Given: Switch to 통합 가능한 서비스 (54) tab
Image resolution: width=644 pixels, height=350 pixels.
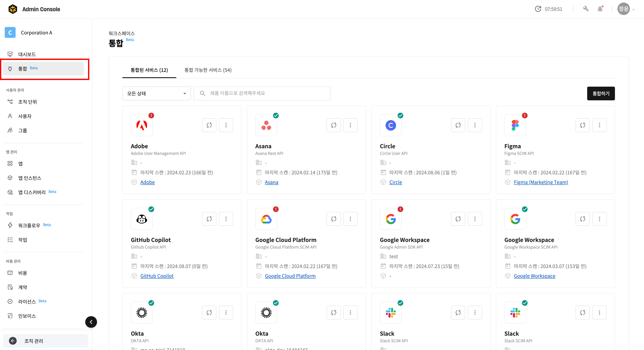Looking at the screenshot, I should pyautogui.click(x=208, y=70).
